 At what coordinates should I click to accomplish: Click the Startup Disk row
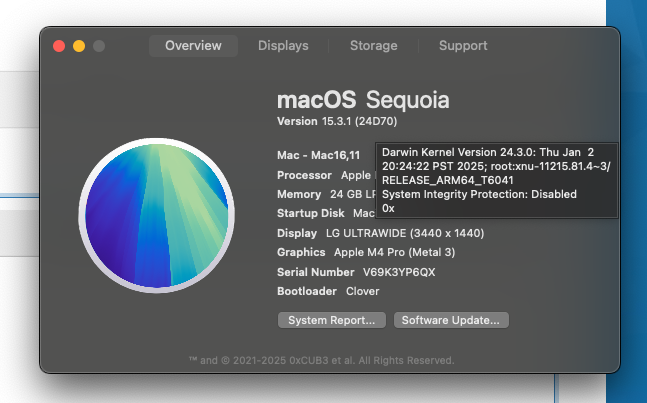point(326,213)
